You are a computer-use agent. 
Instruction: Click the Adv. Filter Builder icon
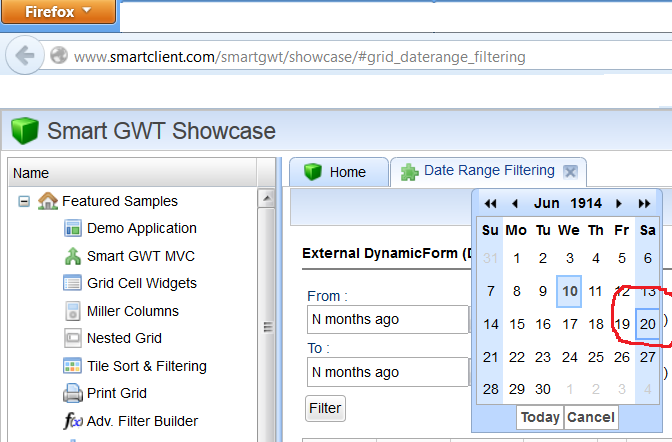[x=73, y=421]
